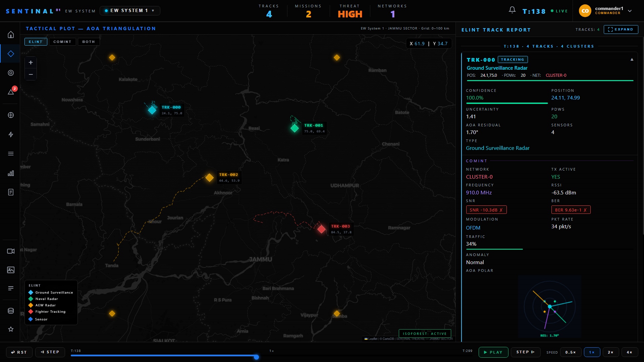
Task: Click the CO user avatar
Action: (585, 11)
